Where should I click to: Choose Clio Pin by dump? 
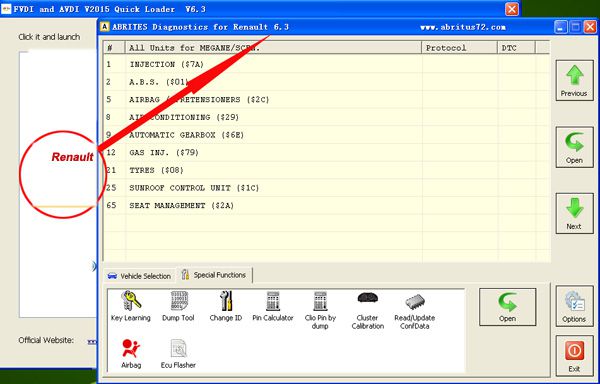[x=320, y=310]
